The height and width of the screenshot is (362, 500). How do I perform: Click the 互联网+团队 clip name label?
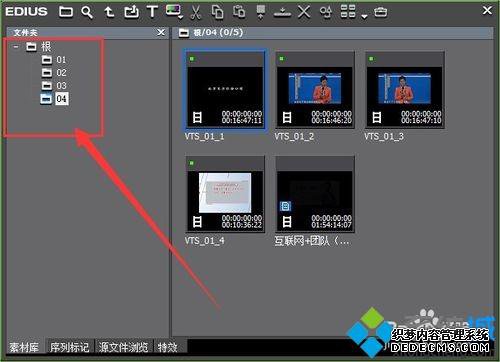(x=312, y=241)
